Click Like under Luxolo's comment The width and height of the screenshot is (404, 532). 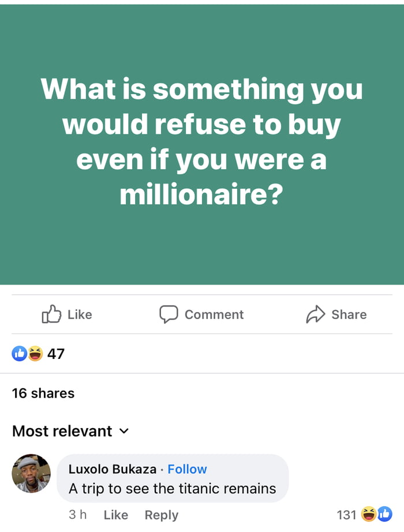tap(115, 515)
